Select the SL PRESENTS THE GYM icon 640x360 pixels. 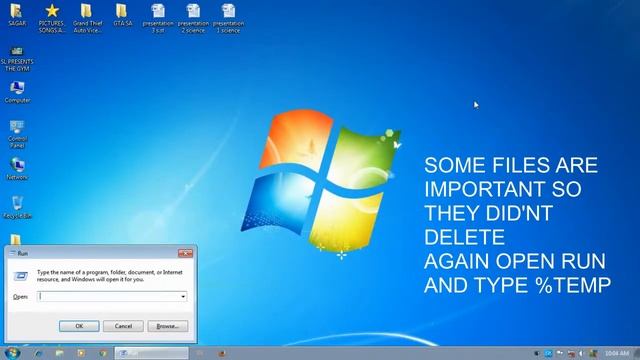tap(17, 59)
